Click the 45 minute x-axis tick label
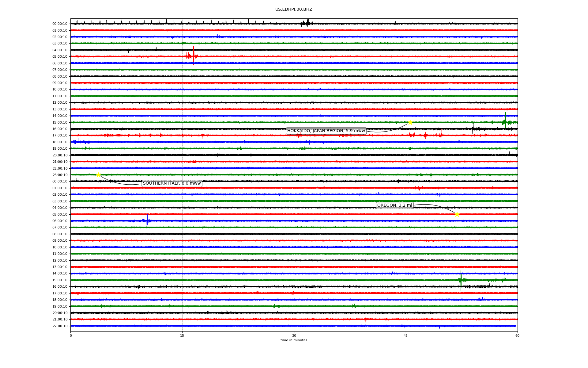This screenshot has height=368, width=588. [406, 335]
